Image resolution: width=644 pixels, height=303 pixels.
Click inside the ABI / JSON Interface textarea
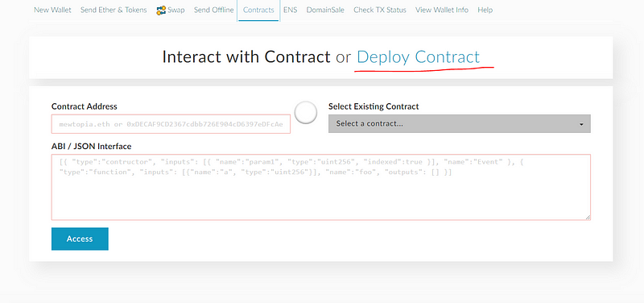[x=320, y=187]
